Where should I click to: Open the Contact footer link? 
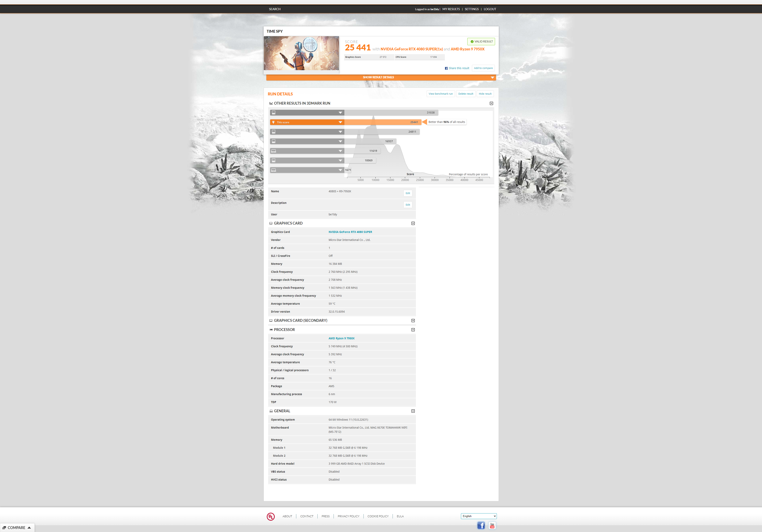pyautogui.click(x=307, y=516)
